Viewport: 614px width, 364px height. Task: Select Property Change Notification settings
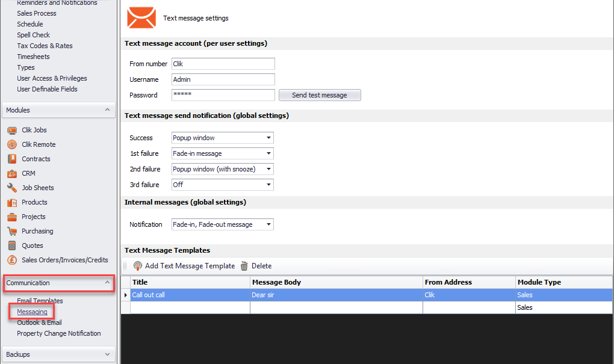[59, 333]
